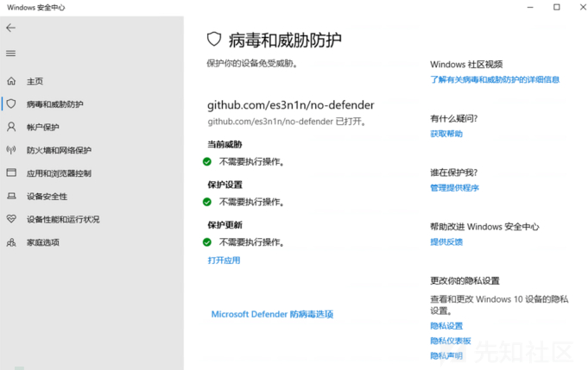Click the green check icon under 保护更新
This screenshot has width=588, height=370.
pyautogui.click(x=207, y=242)
